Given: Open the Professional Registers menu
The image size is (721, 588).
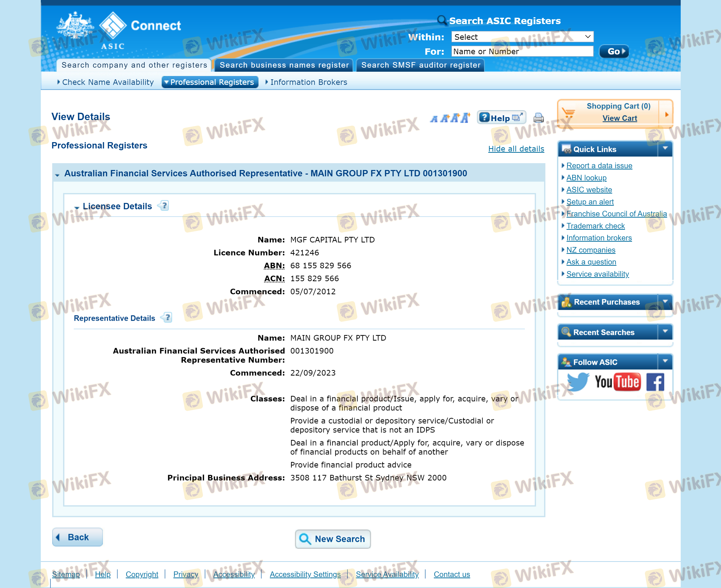Looking at the screenshot, I should coord(210,82).
